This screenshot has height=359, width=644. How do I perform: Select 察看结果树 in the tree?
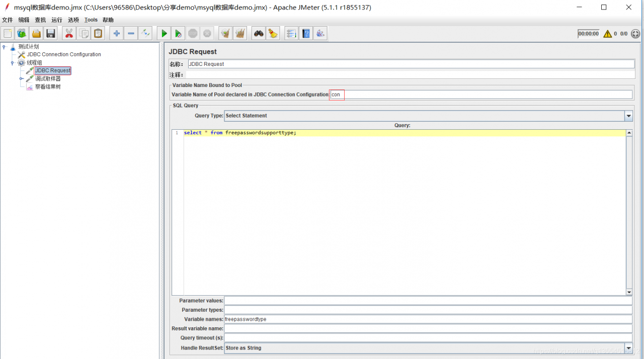[48, 87]
